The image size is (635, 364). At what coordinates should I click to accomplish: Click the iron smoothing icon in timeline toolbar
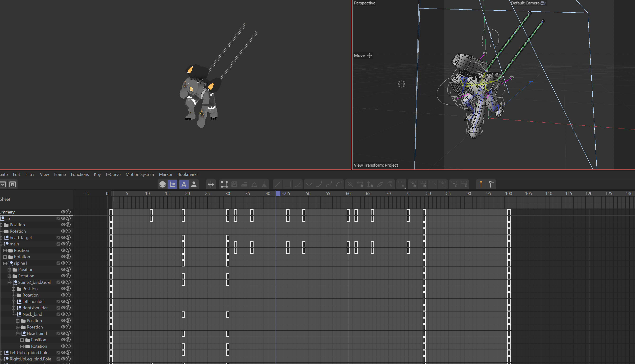click(x=244, y=185)
